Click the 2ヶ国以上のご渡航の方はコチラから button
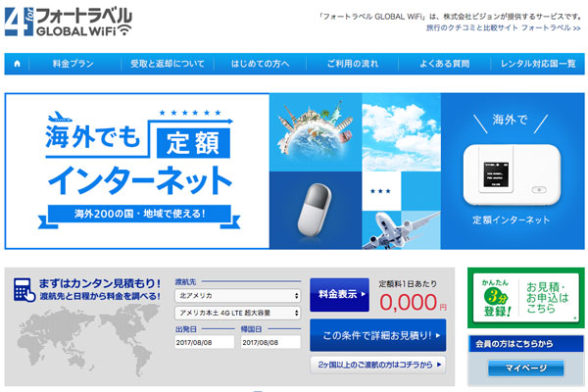 tap(378, 365)
